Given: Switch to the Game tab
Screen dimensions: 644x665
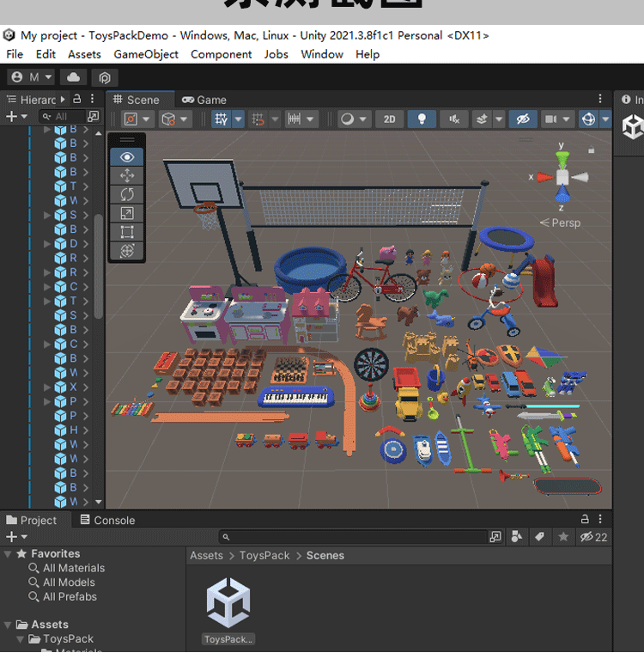Looking at the screenshot, I should click(204, 100).
